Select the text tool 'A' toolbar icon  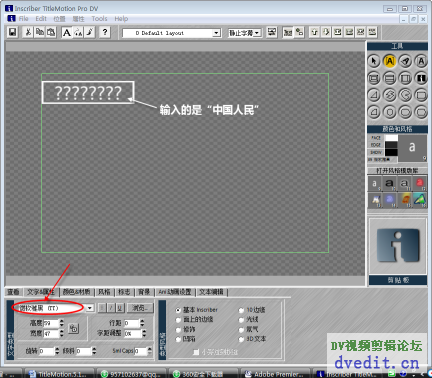point(67,32)
